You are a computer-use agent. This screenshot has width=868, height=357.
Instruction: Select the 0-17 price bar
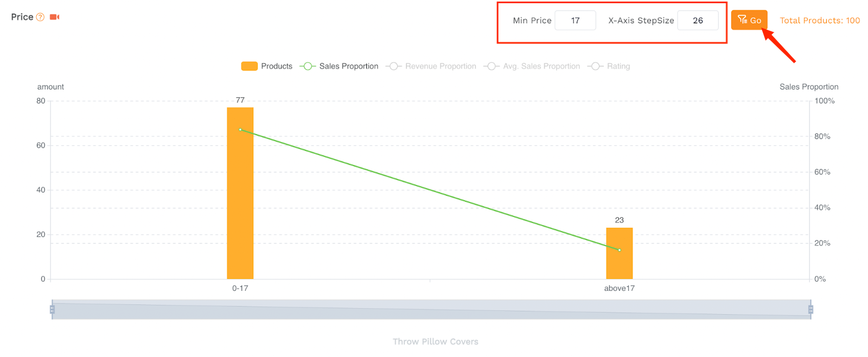click(240, 193)
